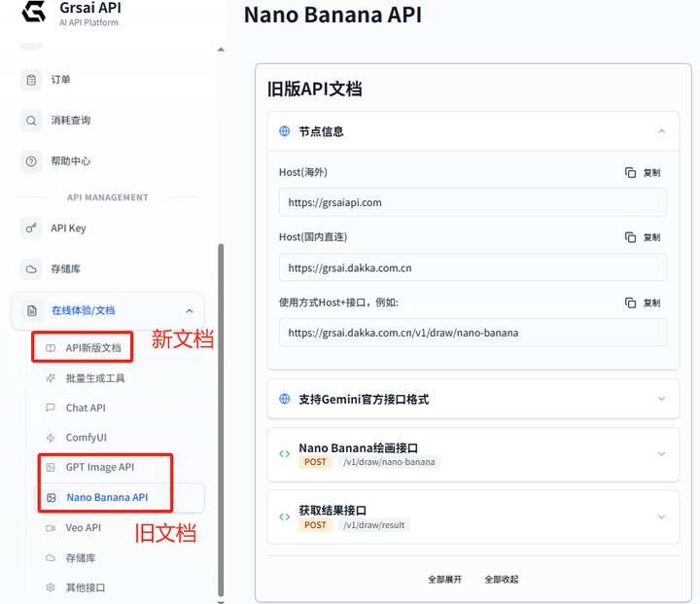Click the https://grsai.dakka.com.cn host field

pyautogui.click(x=472, y=267)
